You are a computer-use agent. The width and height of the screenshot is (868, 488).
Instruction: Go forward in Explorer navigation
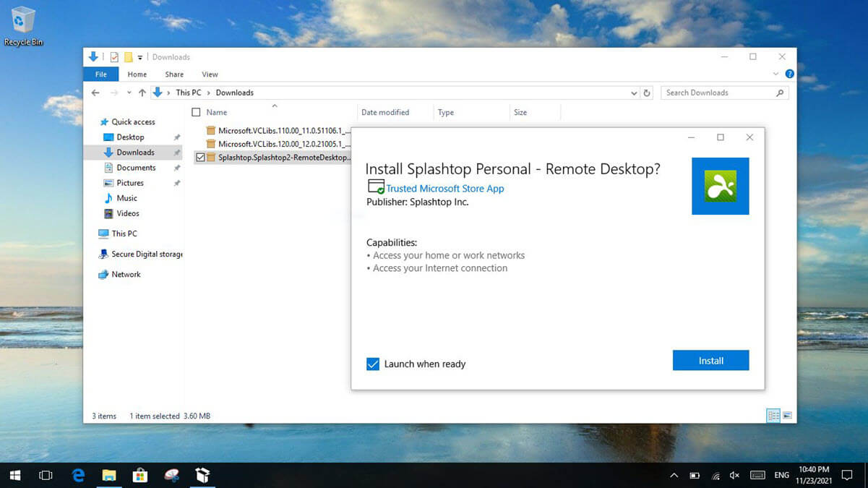point(114,93)
